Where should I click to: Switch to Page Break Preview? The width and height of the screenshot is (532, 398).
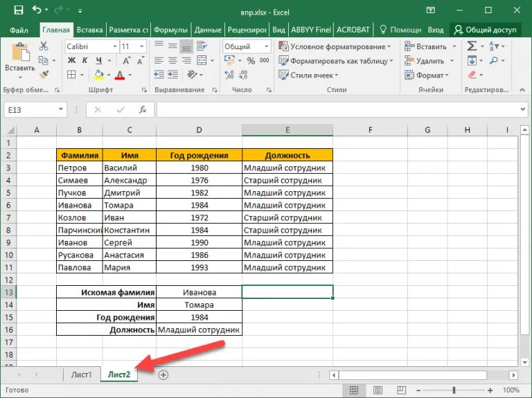pyautogui.click(x=401, y=390)
